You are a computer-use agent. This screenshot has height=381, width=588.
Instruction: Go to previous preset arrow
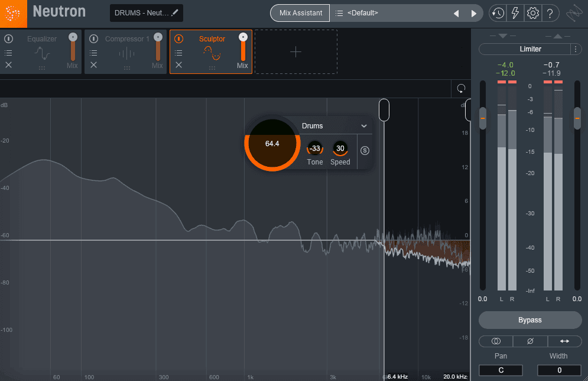456,14
